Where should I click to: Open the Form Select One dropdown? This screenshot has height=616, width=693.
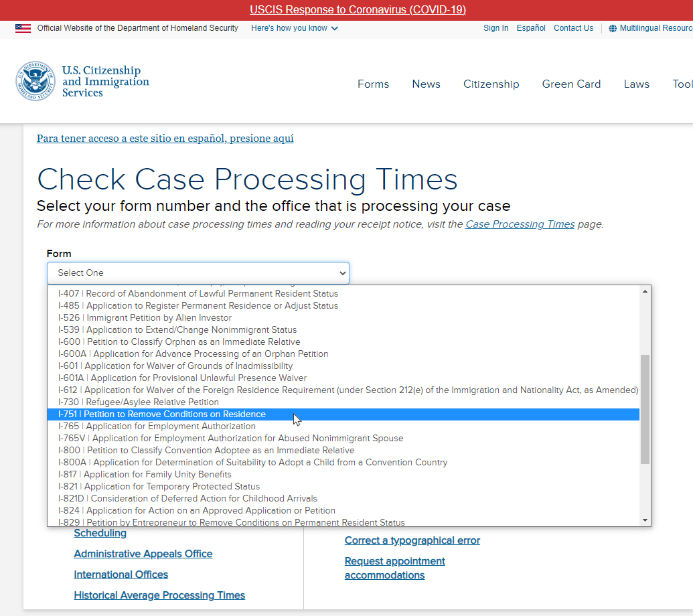point(198,273)
